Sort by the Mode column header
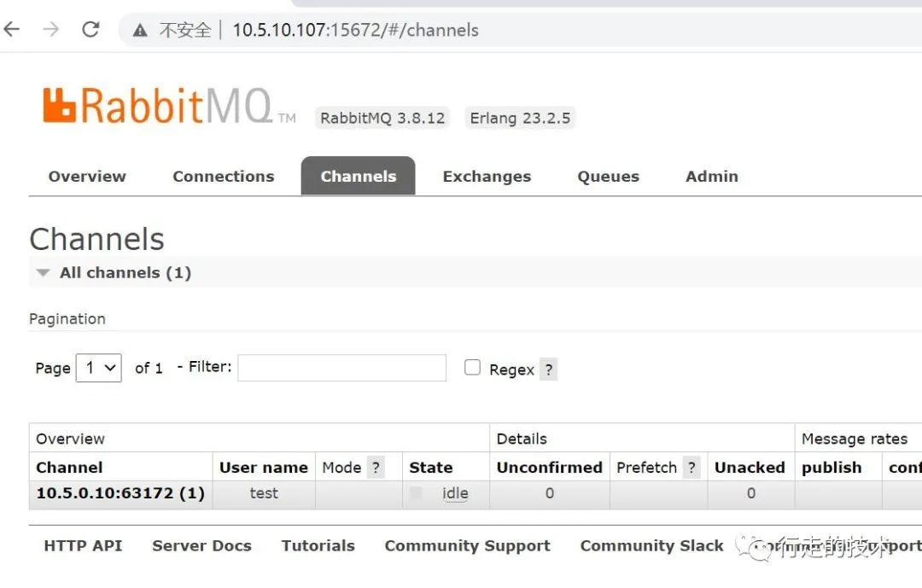Screen dimensions: 922x588 [x=341, y=468]
